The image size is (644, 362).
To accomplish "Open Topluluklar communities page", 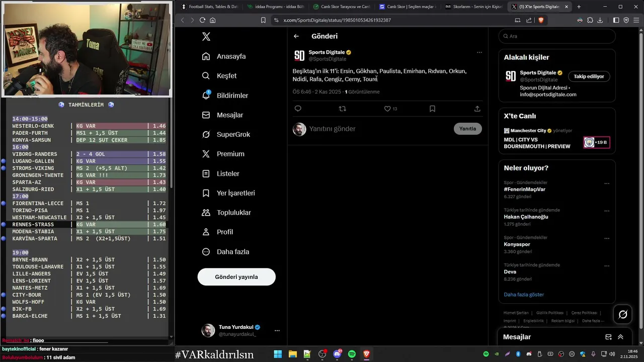I will [x=226, y=213].
